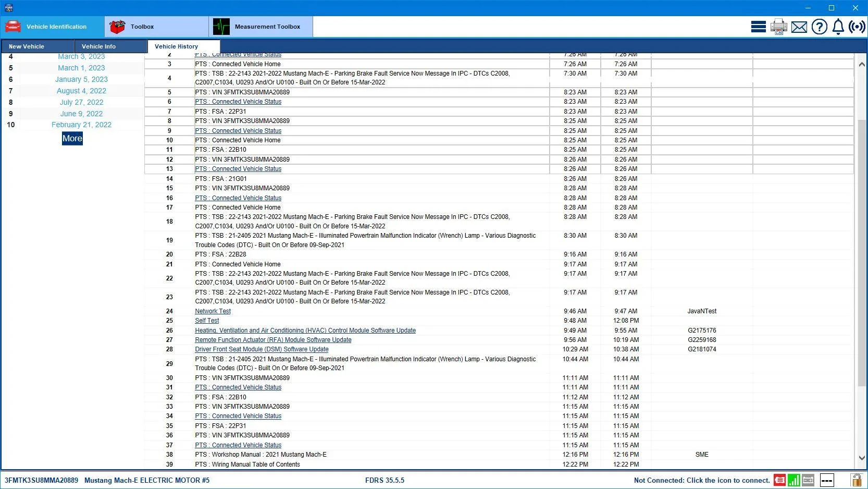Click the 'G2259168' cell
Image resolution: width=868 pixels, height=489 pixels.
(702, 340)
